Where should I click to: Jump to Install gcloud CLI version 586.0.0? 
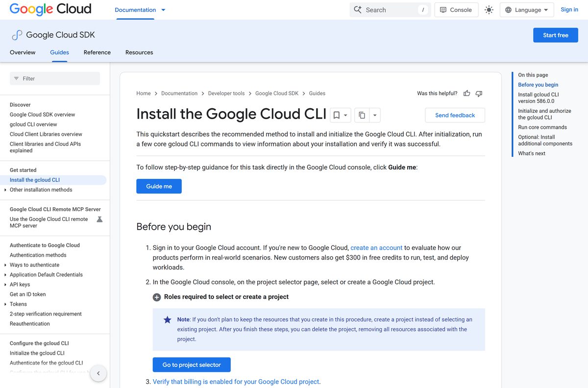pyautogui.click(x=539, y=98)
